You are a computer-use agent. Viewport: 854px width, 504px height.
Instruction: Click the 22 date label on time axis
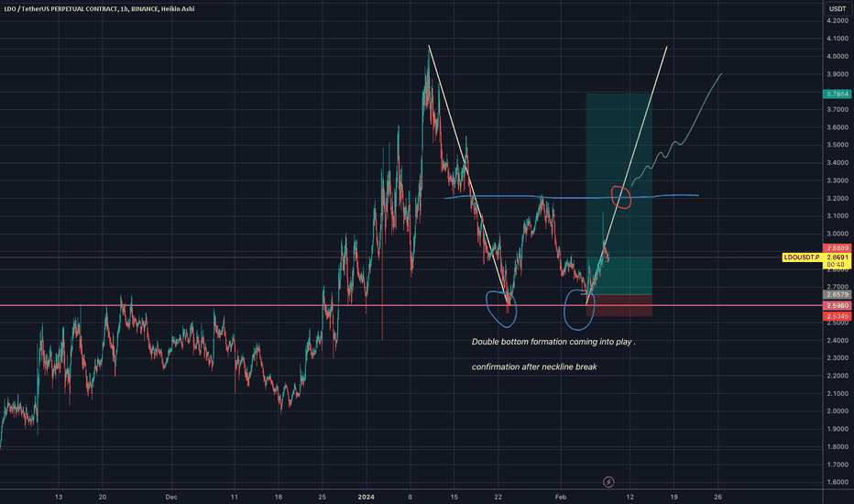498,497
